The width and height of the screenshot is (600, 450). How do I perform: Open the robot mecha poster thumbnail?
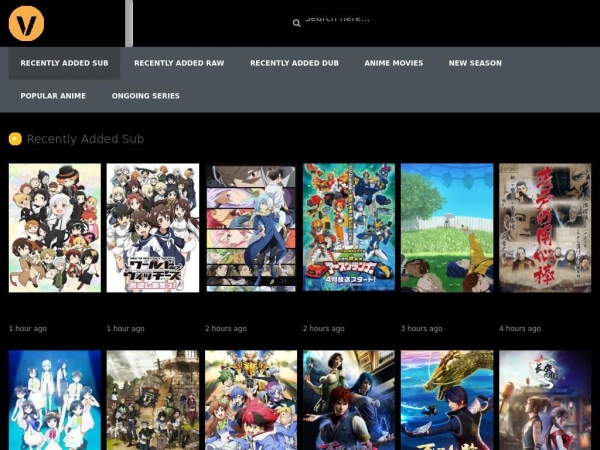[x=349, y=228]
